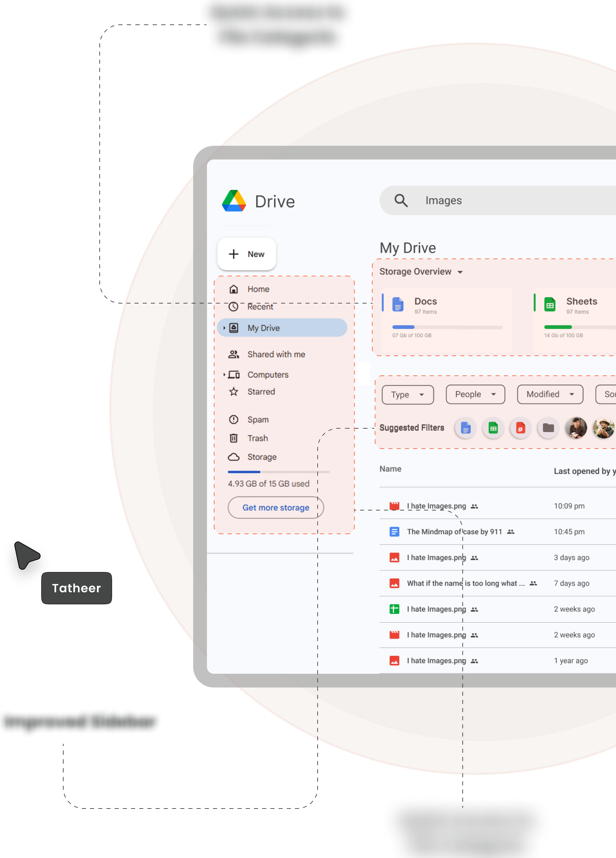Click the Starred star icon
This screenshot has width=616, height=858.
pos(234,392)
